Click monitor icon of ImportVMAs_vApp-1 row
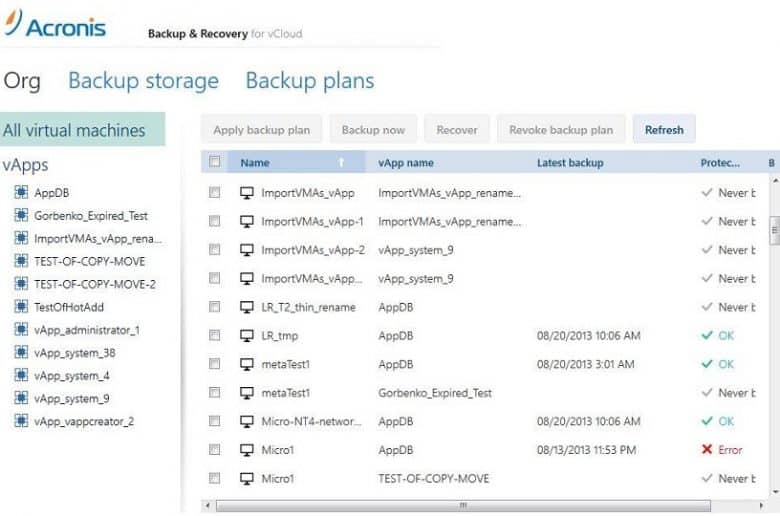The height and width of the screenshot is (516, 780). 247,221
